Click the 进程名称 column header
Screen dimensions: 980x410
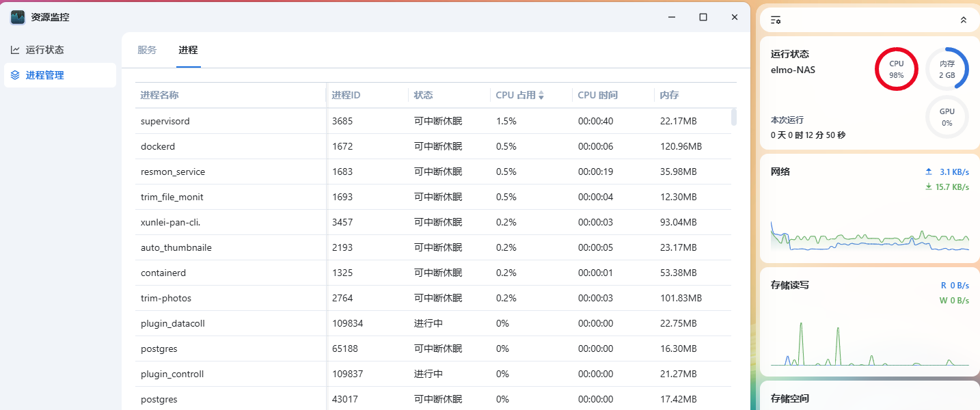coord(159,96)
